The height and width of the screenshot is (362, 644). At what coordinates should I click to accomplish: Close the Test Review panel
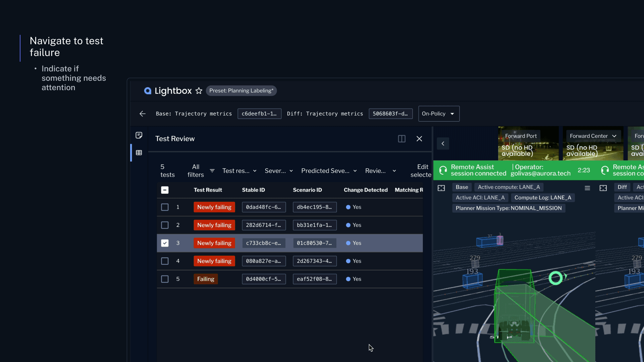419,139
